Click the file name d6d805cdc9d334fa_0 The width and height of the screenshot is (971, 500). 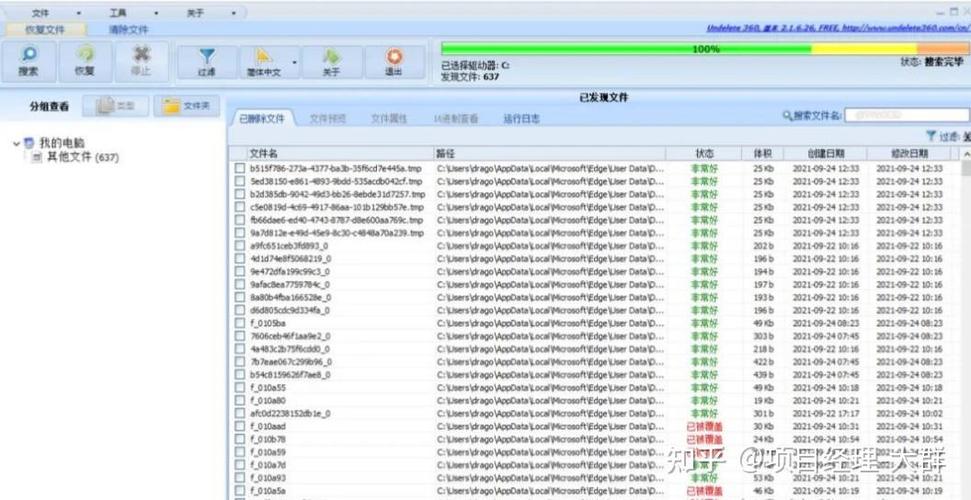289,310
